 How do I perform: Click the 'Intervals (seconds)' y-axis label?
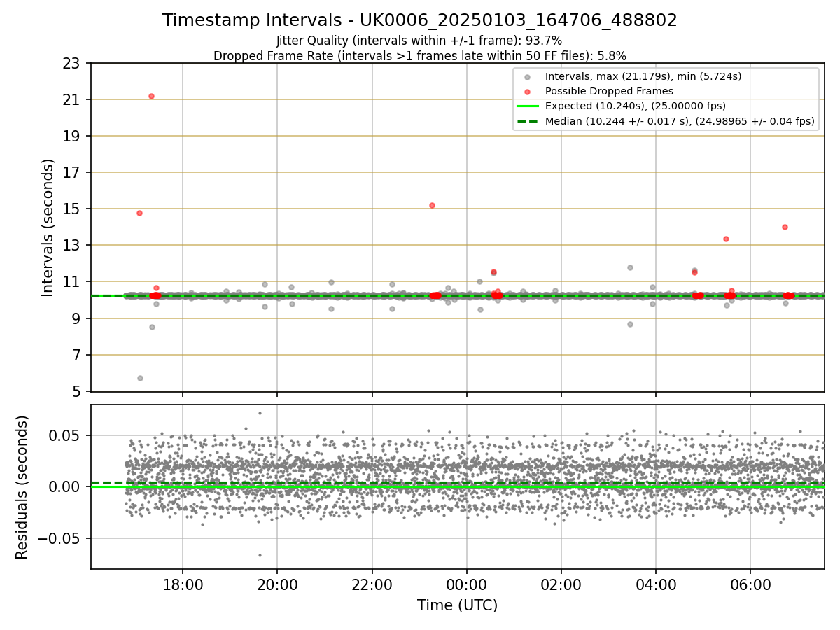click(x=48, y=227)
